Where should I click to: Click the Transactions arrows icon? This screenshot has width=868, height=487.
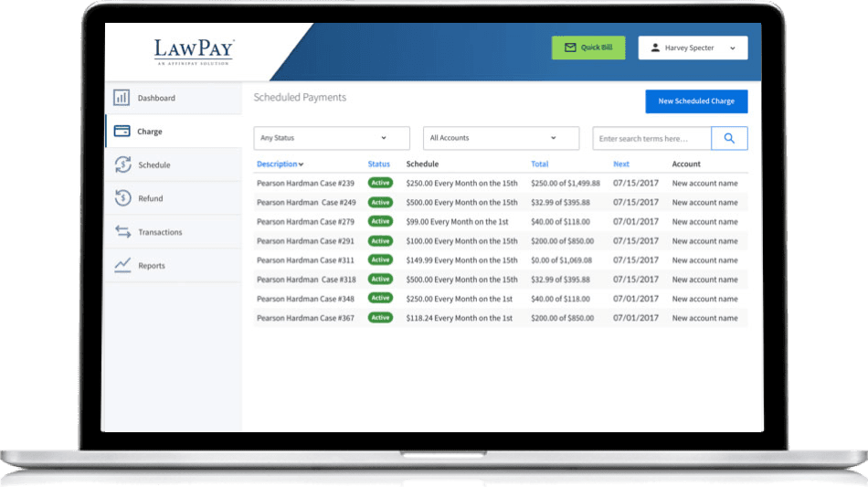[x=123, y=232]
